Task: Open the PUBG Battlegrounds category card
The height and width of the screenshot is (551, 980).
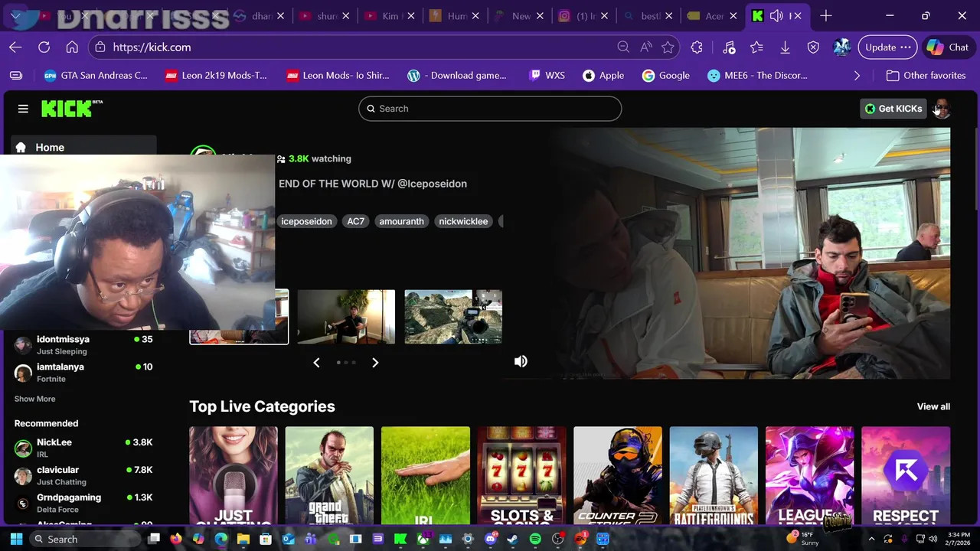Action: [714, 475]
